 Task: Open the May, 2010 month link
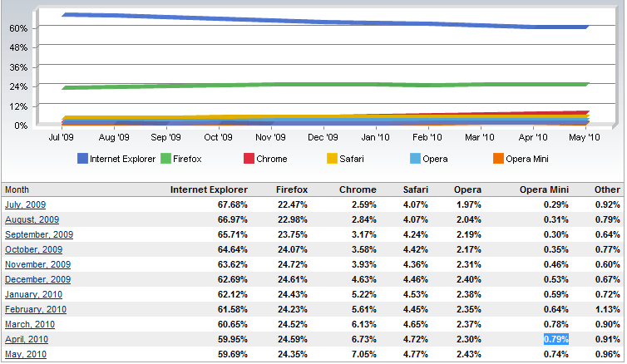(x=26, y=354)
